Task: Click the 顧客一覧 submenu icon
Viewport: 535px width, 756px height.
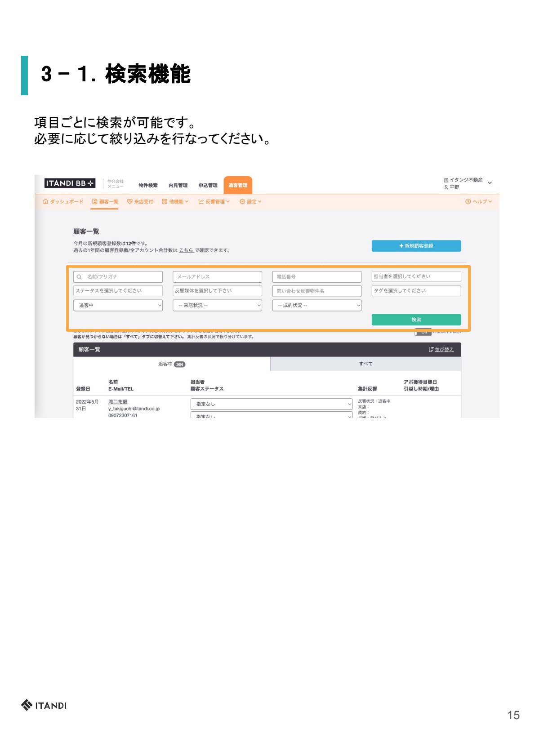Action: click(x=94, y=201)
